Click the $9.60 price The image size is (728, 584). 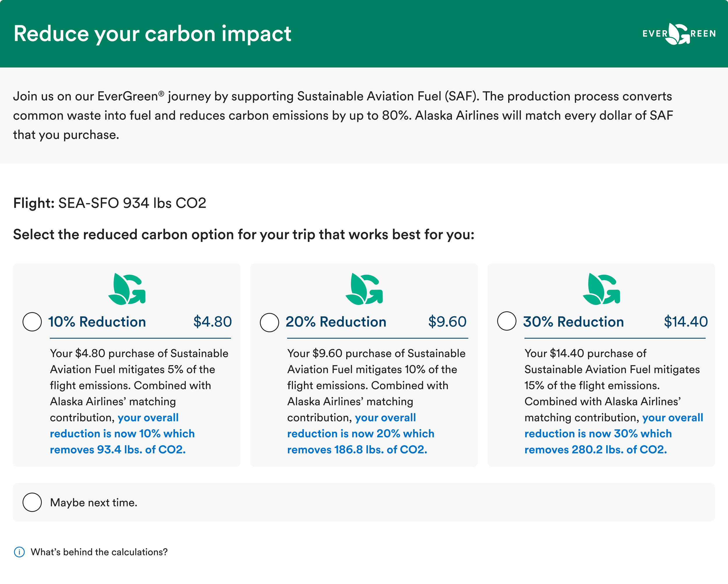tap(447, 322)
